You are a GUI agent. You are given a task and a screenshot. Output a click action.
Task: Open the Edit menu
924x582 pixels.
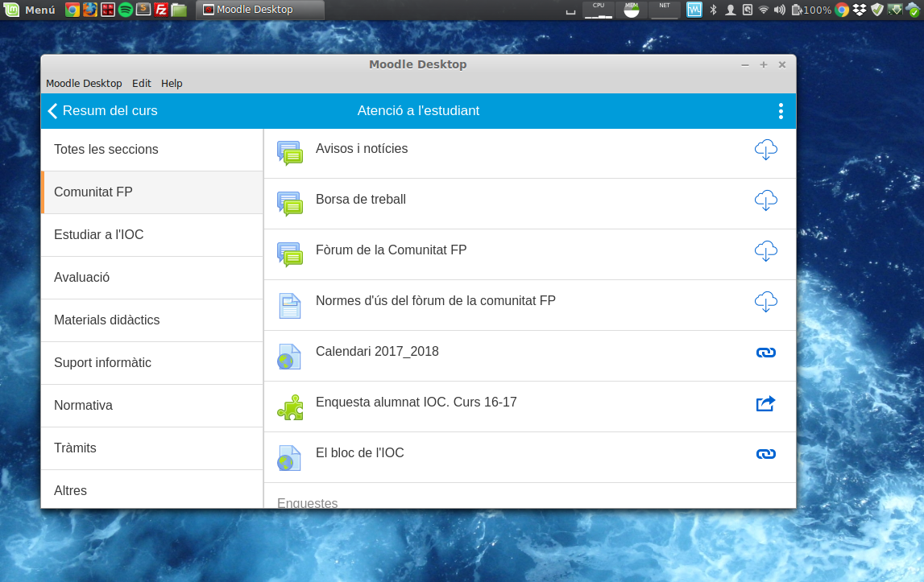pyautogui.click(x=142, y=84)
